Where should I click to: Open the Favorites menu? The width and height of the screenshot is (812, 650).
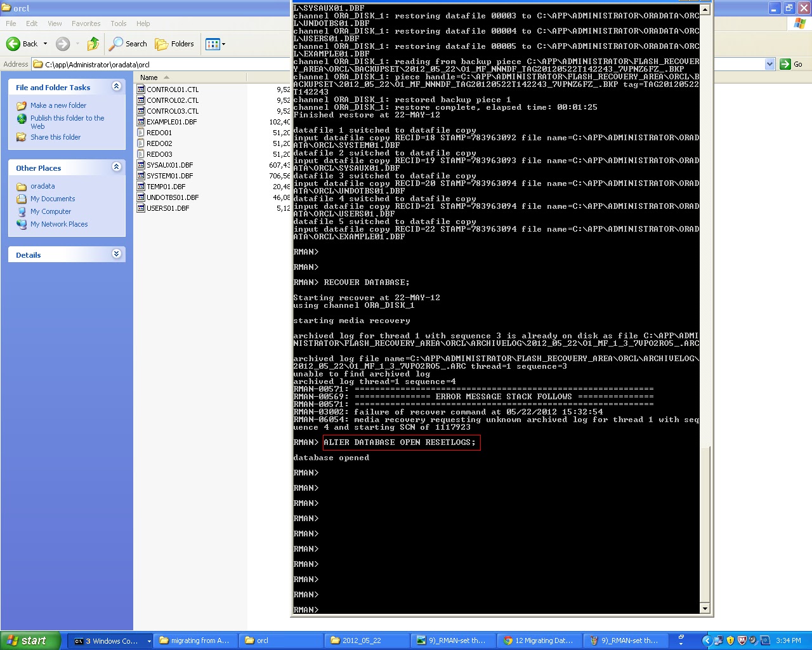click(x=86, y=23)
